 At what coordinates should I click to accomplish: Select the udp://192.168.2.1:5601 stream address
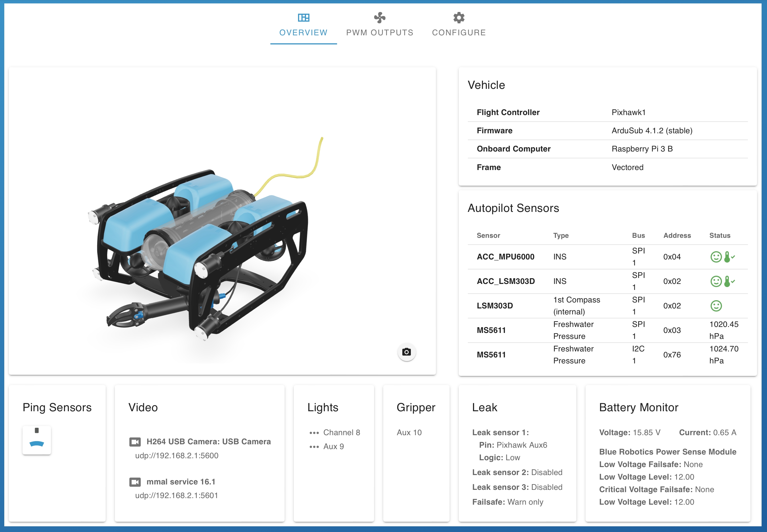coord(177,495)
